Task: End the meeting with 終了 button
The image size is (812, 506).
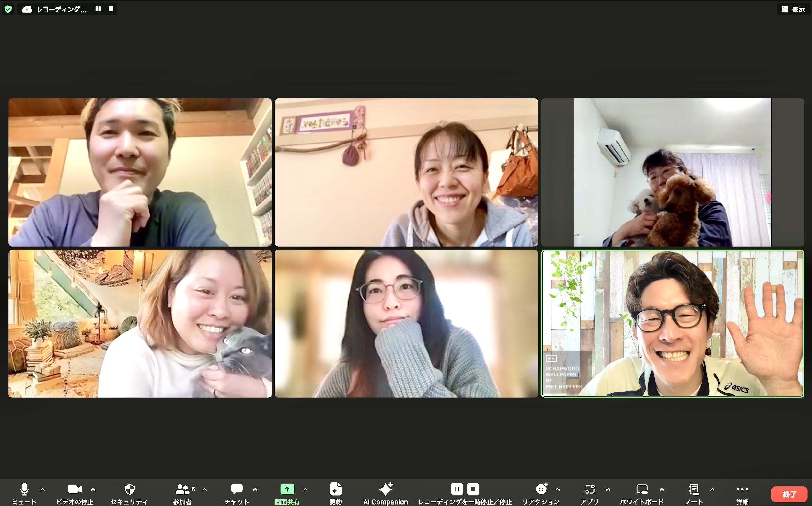Action: [789, 494]
